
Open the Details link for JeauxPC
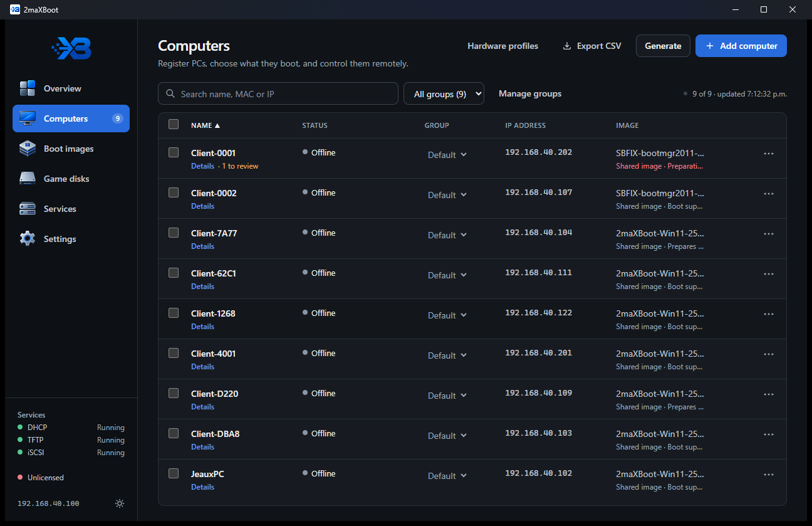(202, 487)
